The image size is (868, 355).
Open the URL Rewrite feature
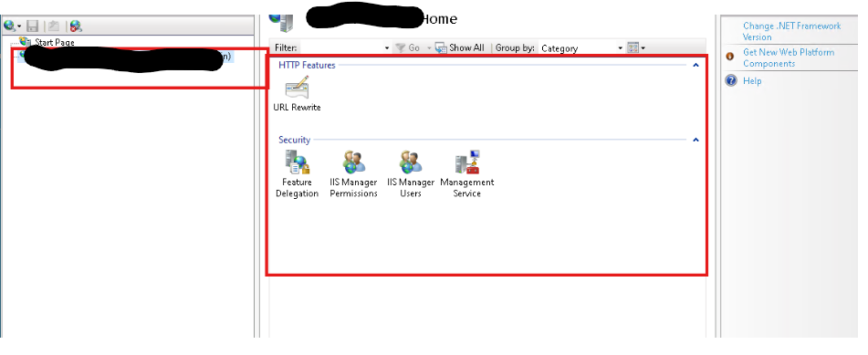297,94
